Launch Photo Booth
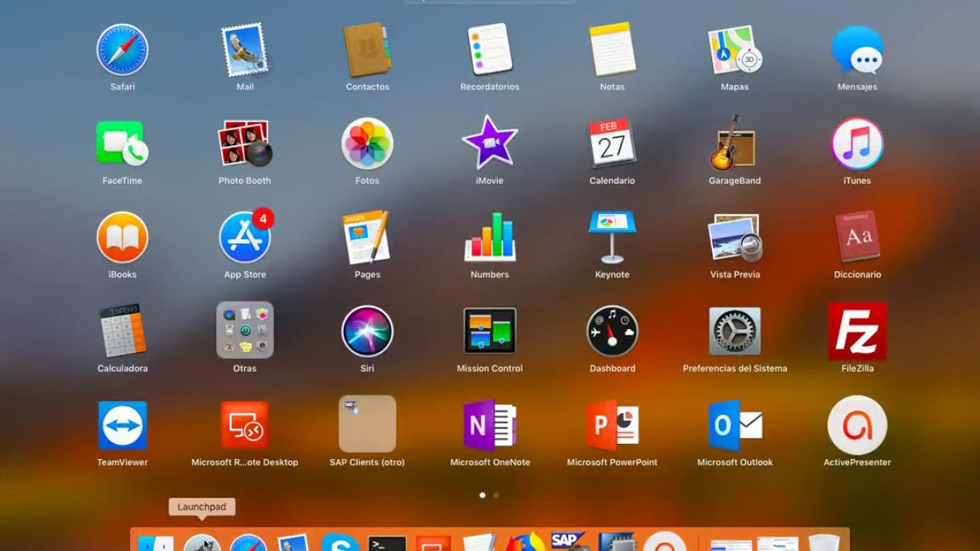Screen dimensions: 980x551 245,144
